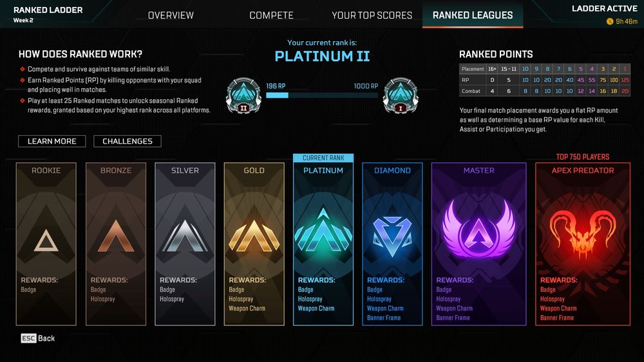Select the Ranked Leagues tab
Screen dimensions: 644x362
click(473, 15)
